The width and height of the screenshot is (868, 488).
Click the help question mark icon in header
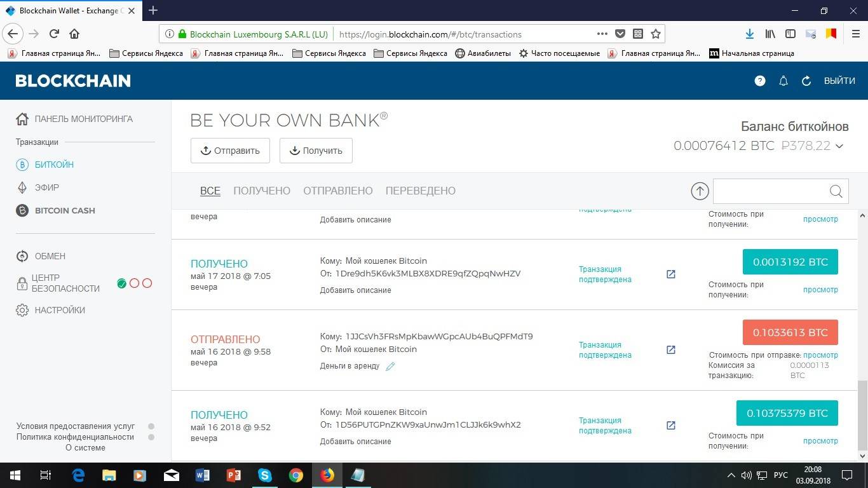click(760, 81)
